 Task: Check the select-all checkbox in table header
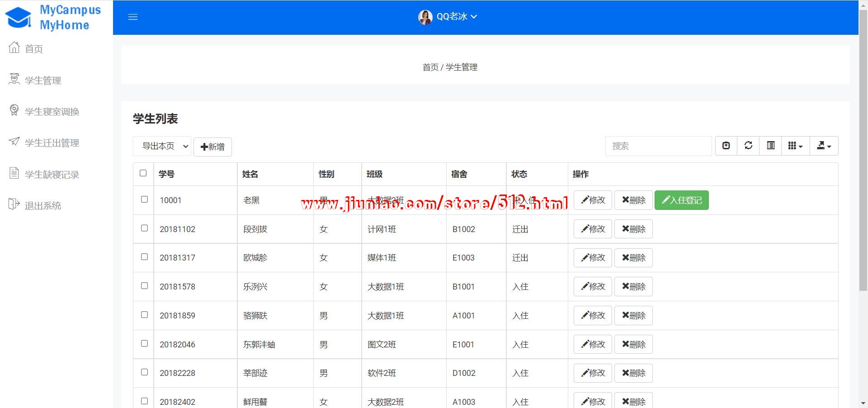tap(143, 173)
